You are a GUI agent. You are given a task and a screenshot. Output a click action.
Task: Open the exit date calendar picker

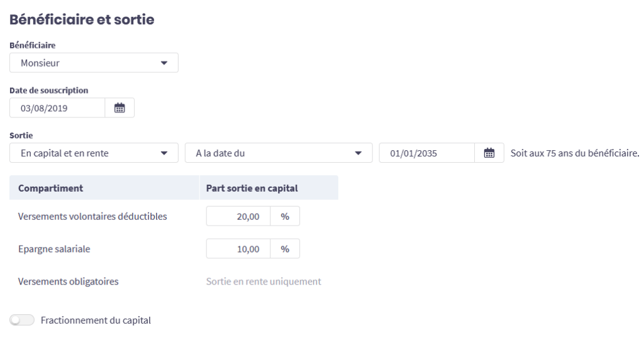[x=489, y=153]
